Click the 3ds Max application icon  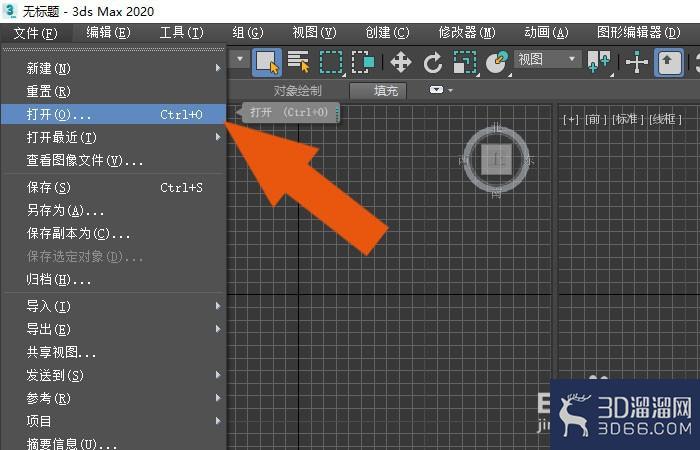tap(10, 11)
